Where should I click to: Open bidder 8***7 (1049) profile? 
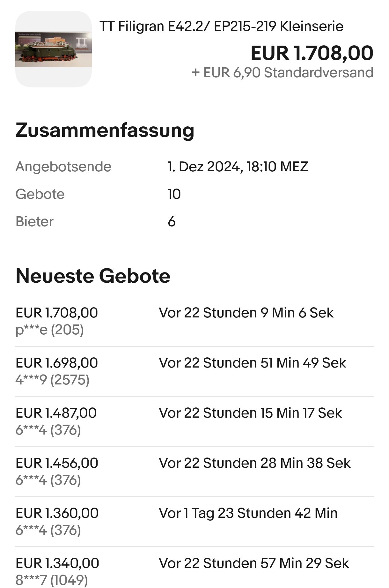(x=52, y=580)
